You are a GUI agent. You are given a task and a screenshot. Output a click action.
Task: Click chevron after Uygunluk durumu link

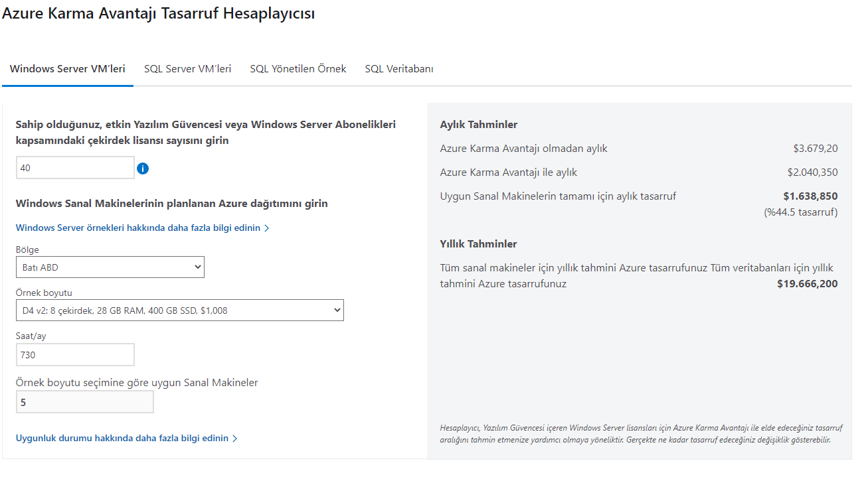[x=235, y=439]
